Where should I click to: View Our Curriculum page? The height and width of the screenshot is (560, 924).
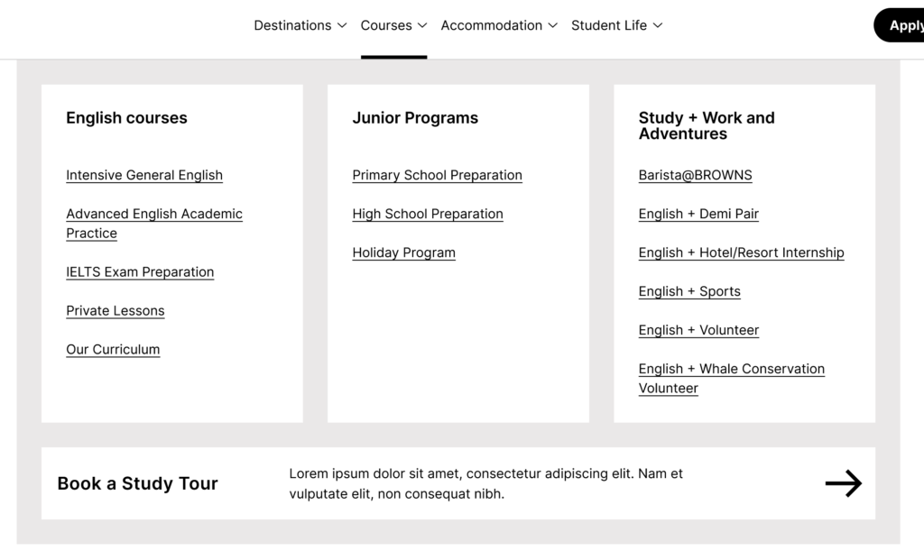coord(113,350)
